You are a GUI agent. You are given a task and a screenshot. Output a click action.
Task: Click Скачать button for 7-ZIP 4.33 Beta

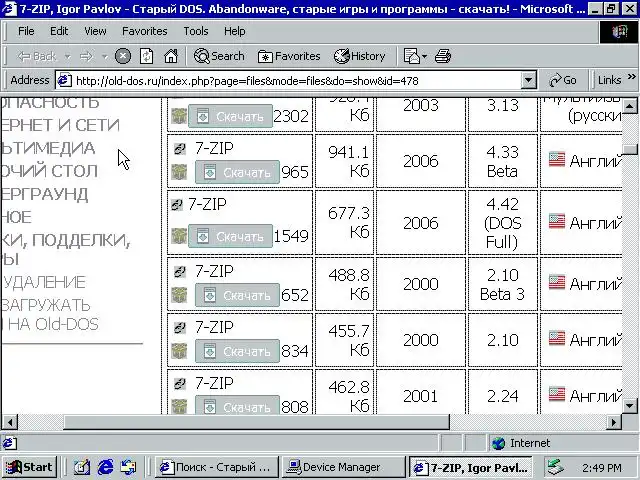tap(237, 172)
